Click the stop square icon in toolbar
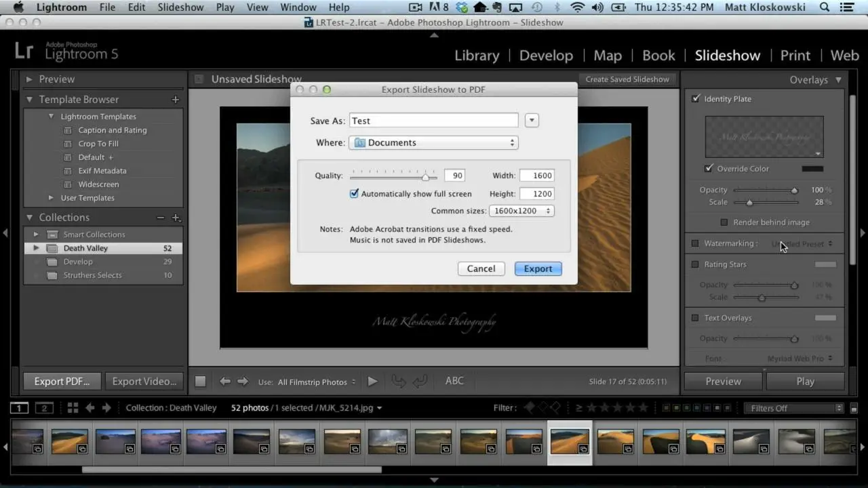 tap(200, 381)
